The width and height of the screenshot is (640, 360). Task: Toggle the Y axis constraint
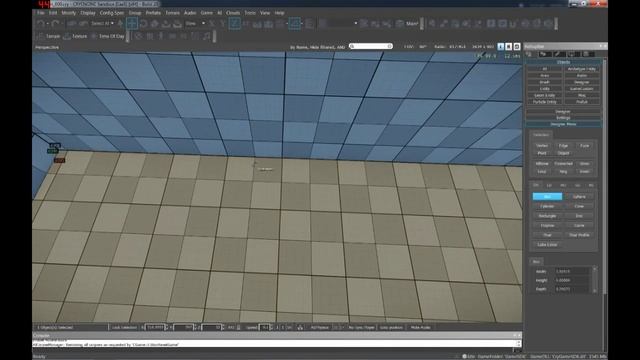pos(223,24)
